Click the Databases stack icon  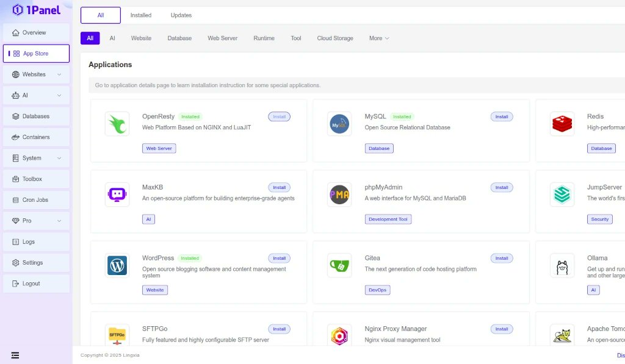pyautogui.click(x=15, y=116)
